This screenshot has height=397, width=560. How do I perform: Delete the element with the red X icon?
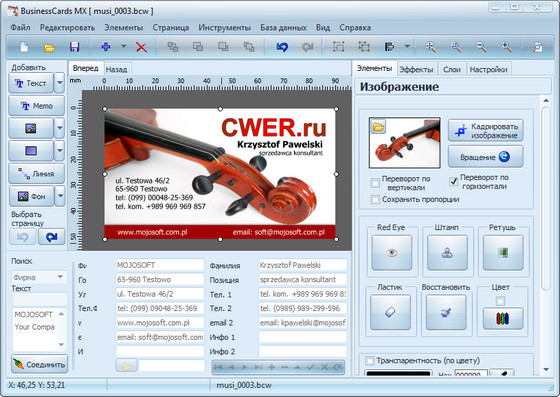141,47
